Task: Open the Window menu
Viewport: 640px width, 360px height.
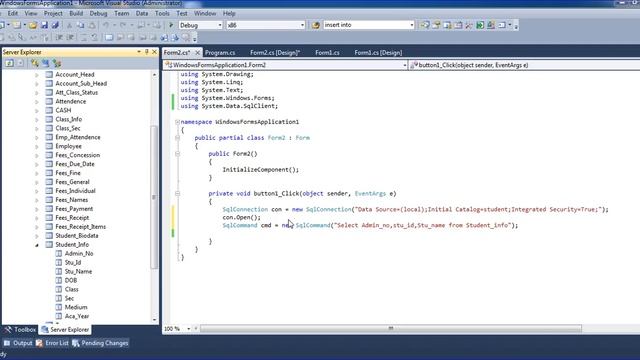Action: coord(205,13)
